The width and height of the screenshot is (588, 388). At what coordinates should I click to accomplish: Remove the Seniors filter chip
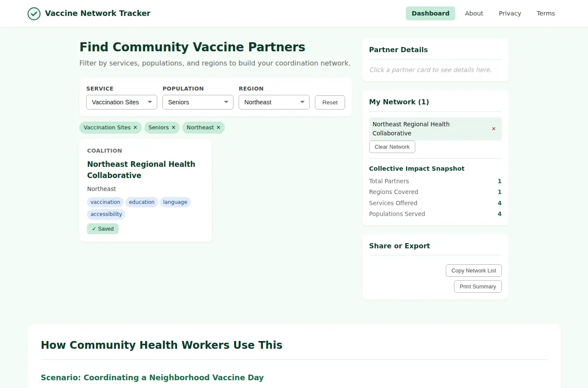click(x=174, y=128)
